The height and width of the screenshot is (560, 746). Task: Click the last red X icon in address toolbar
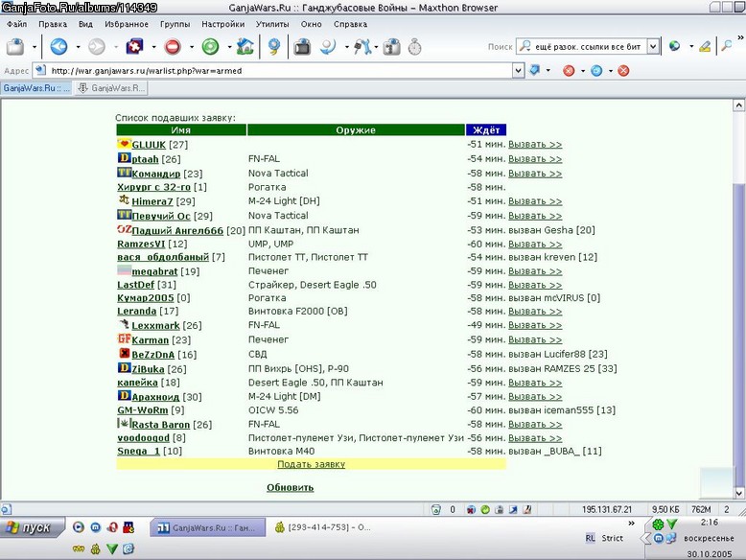pos(623,71)
